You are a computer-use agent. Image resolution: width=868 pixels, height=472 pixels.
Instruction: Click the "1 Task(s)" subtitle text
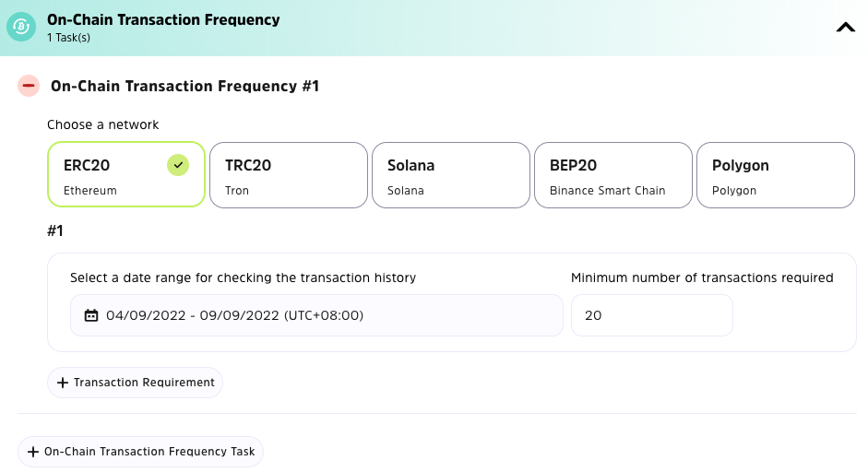69,38
